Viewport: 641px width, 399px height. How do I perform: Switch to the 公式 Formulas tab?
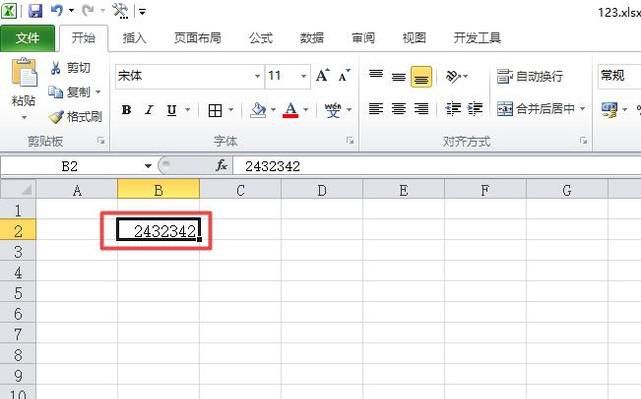click(x=260, y=38)
